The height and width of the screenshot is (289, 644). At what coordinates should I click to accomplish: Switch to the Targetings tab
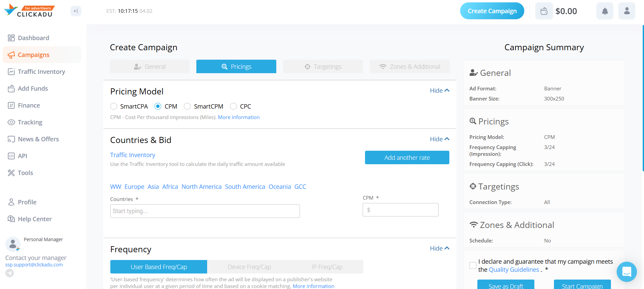[x=323, y=66]
